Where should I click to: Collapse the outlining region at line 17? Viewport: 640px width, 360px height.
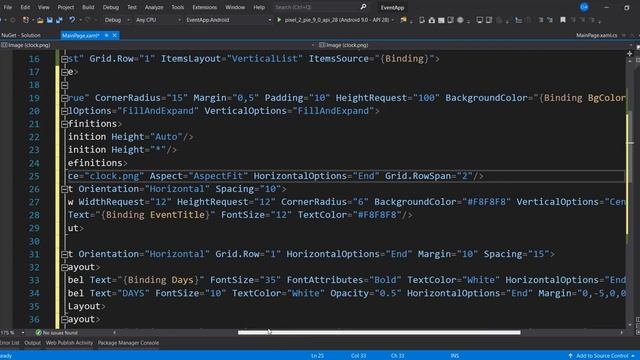click(64, 72)
